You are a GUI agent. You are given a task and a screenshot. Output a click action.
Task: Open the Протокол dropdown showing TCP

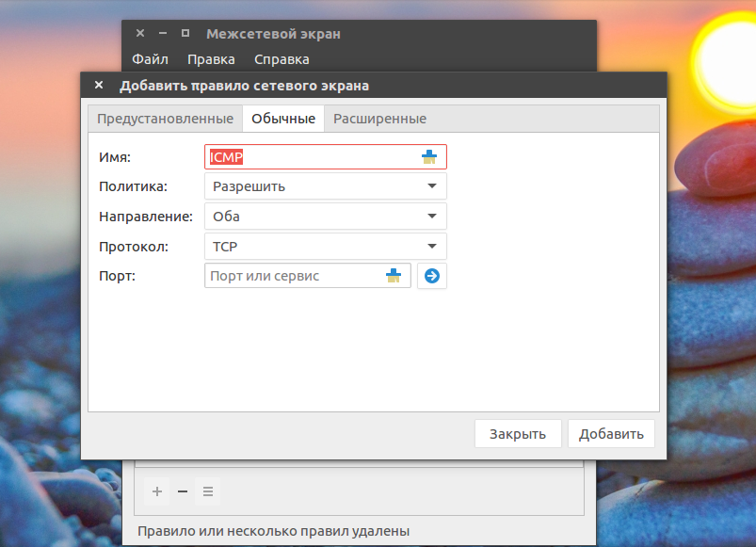click(x=326, y=247)
